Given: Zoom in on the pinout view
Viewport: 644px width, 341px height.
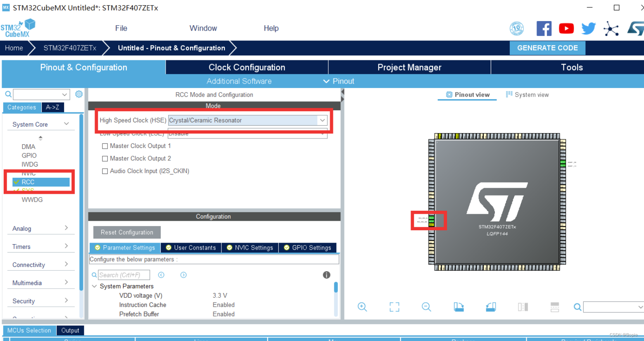Looking at the screenshot, I should 362,307.
